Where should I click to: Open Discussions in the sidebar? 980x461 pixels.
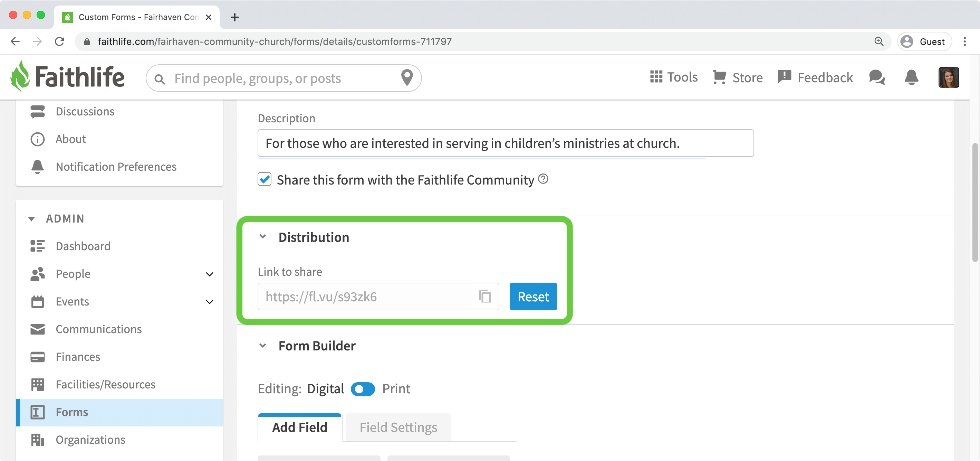[x=119, y=112]
